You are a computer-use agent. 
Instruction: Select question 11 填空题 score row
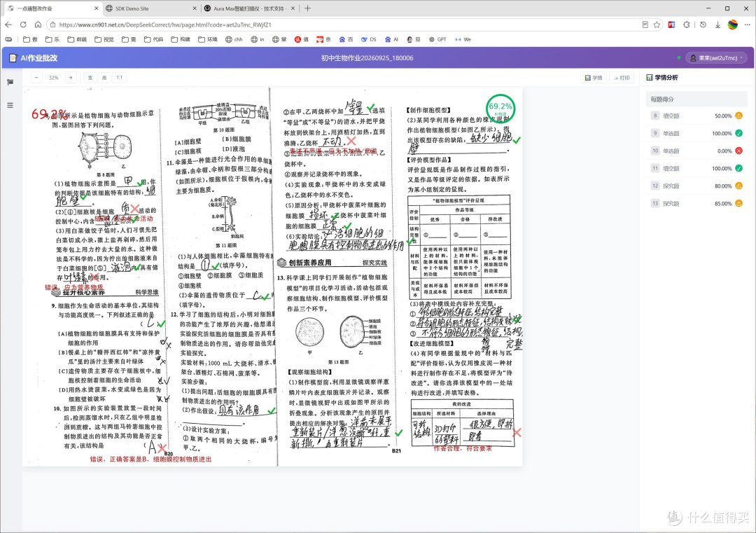(x=696, y=168)
